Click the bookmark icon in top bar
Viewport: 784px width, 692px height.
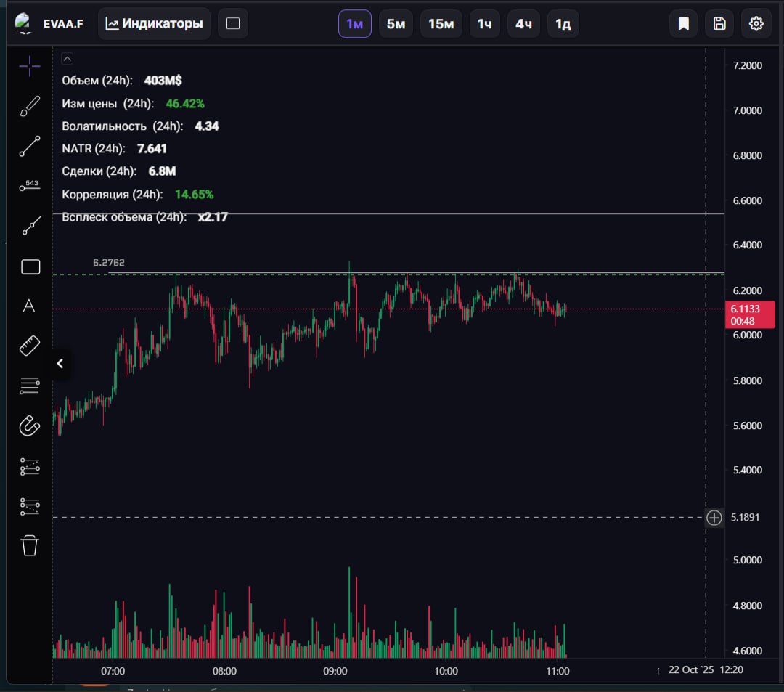pyautogui.click(x=683, y=24)
